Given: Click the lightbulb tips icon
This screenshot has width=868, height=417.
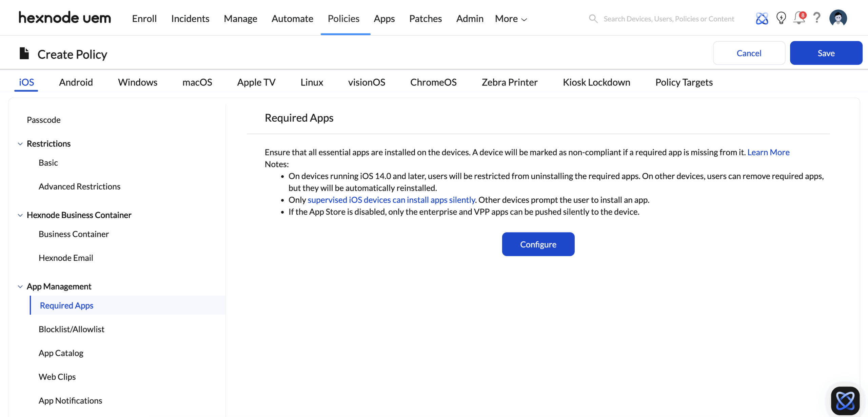Looking at the screenshot, I should point(781,18).
